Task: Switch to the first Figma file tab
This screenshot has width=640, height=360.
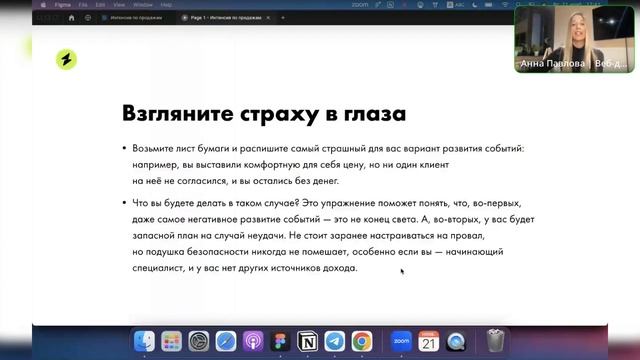Action: click(132, 18)
